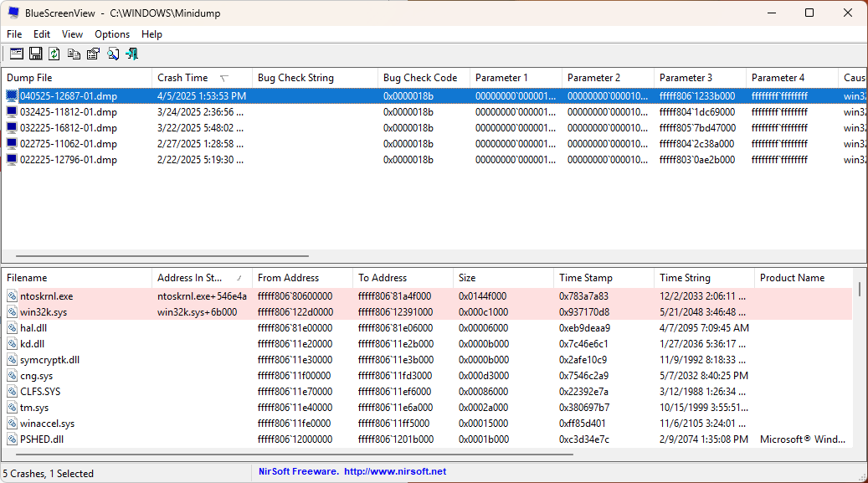Screen dimensions: 868x483
Task: Click lower pane horizontal scrollbar
Action: coord(295,455)
